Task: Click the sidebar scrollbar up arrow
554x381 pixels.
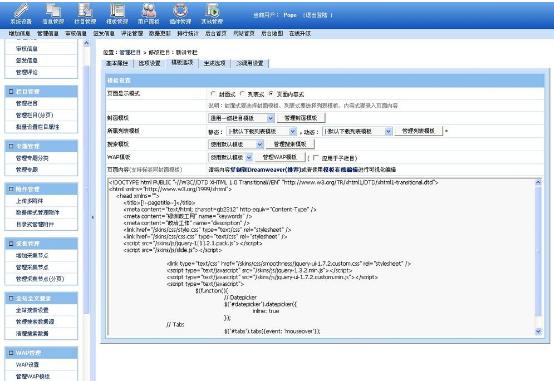Action: [87, 43]
